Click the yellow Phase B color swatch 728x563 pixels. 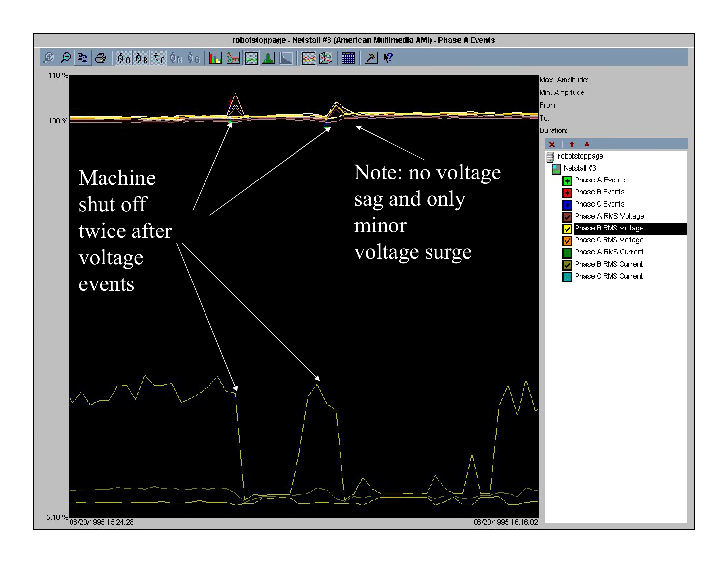point(568,228)
